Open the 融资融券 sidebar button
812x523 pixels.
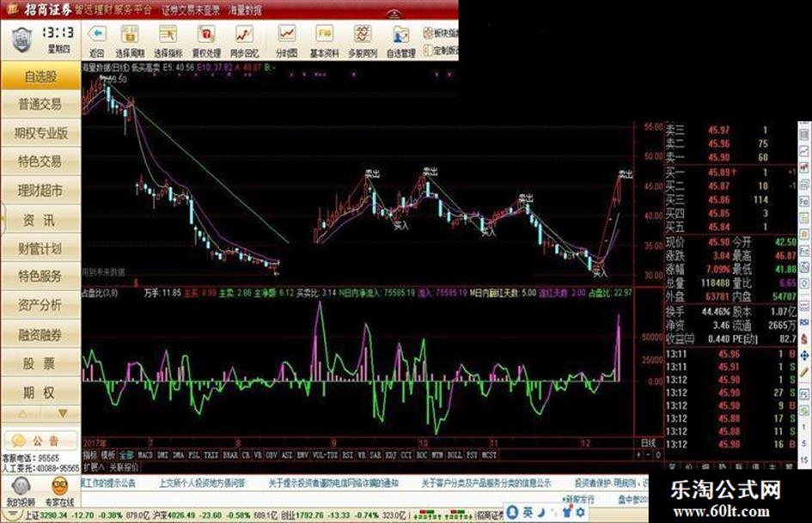[40, 335]
